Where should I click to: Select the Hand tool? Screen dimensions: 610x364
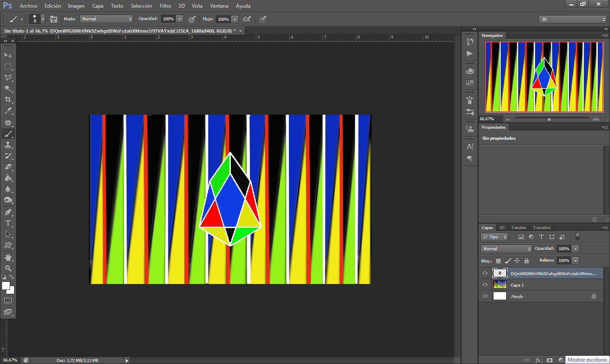point(8,257)
